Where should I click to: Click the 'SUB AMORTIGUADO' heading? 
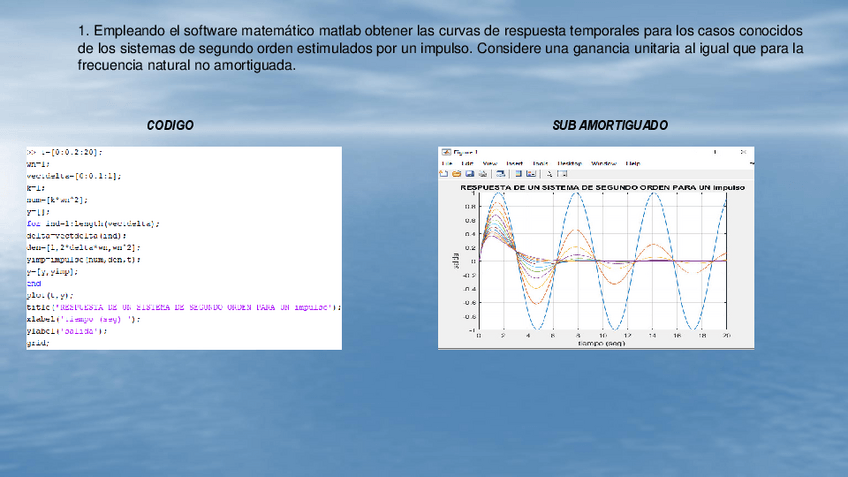point(610,125)
